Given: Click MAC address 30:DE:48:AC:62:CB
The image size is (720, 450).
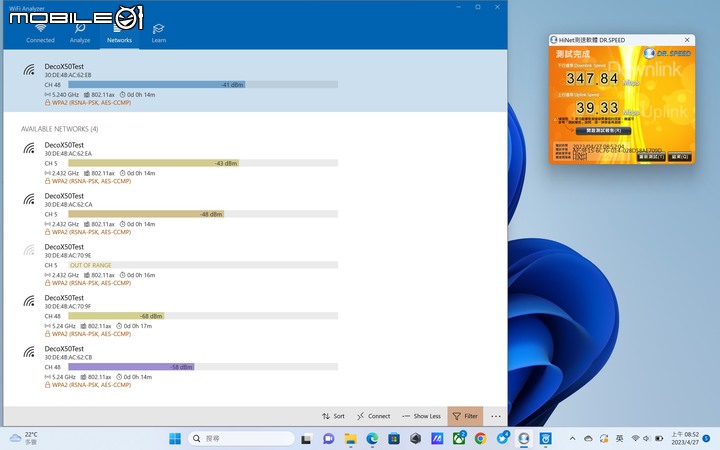Looking at the screenshot, I should 68,357.
